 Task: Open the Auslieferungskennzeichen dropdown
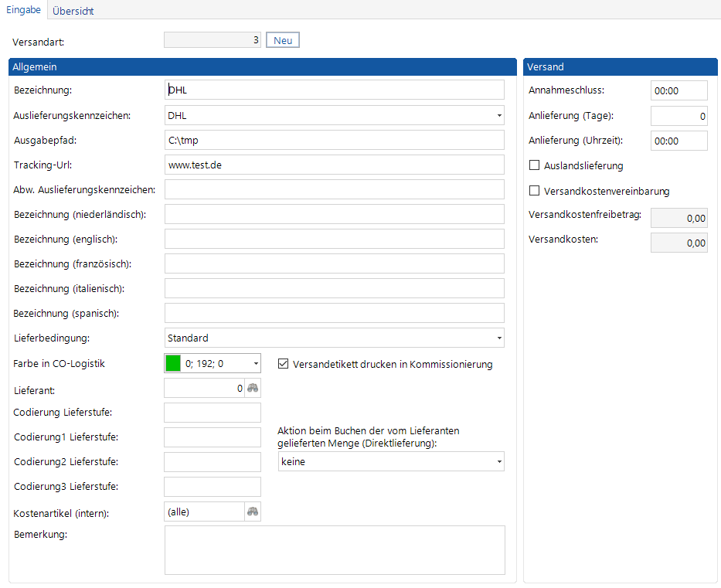point(498,116)
